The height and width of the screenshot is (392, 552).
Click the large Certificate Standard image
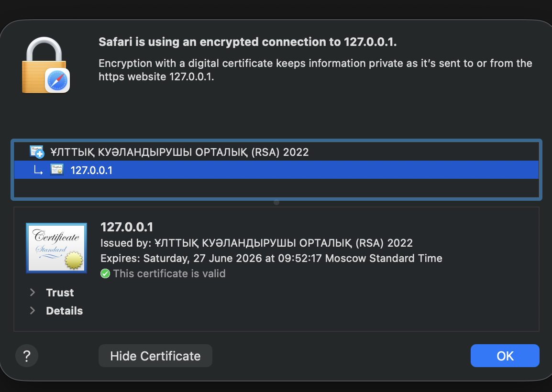56,248
